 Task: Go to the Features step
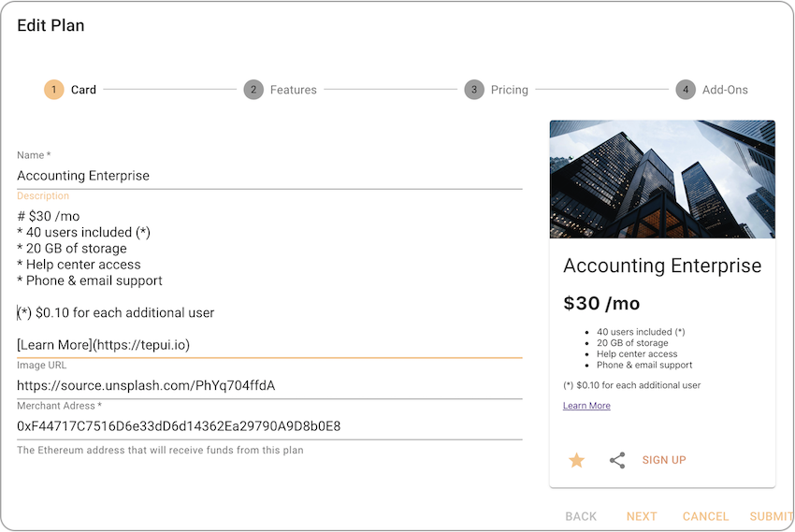(293, 90)
